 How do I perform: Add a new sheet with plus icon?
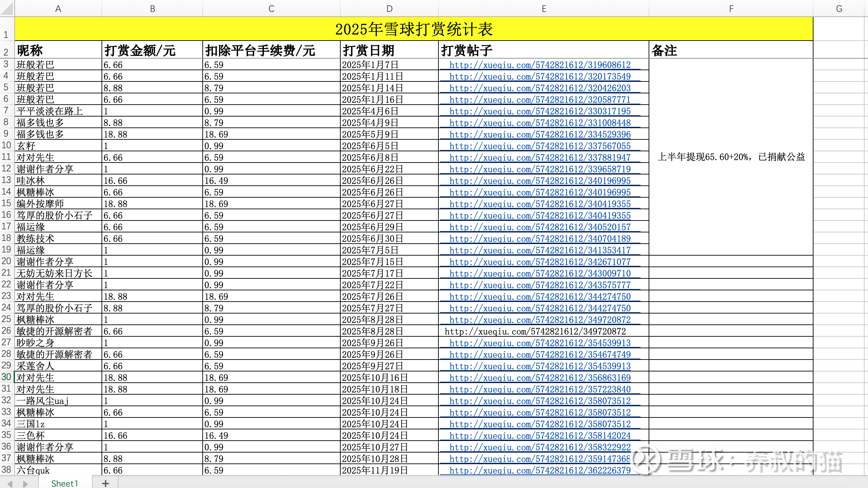coord(106,483)
